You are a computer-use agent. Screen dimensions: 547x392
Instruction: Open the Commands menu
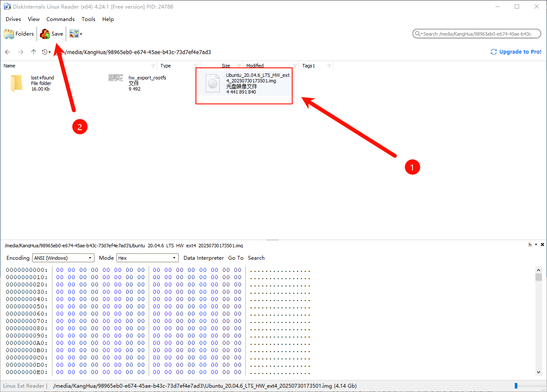[x=61, y=19]
